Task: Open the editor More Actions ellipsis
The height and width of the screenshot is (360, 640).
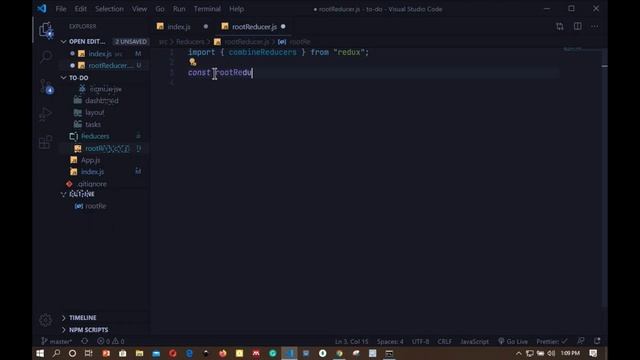Action: [x=595, y=27]
